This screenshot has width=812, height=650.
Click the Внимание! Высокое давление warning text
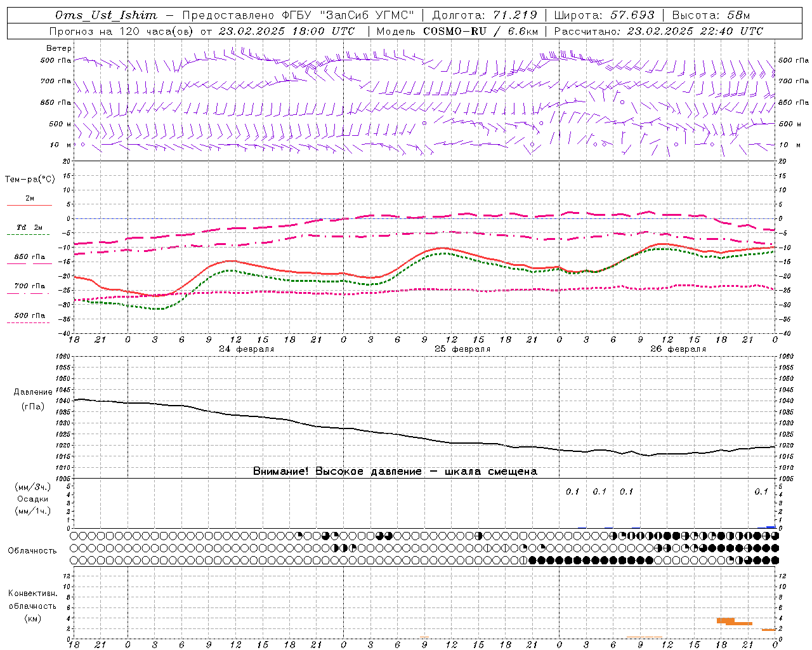click(395, 472)
